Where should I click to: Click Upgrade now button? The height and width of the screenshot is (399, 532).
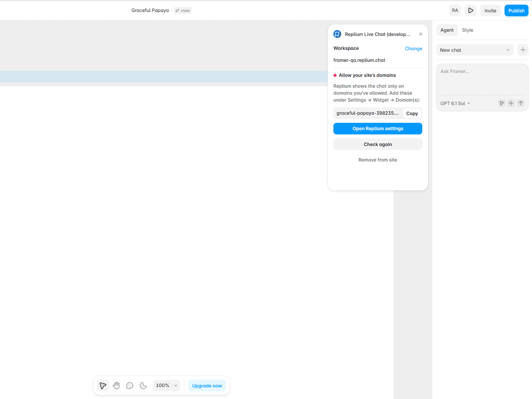click(207, 386)
